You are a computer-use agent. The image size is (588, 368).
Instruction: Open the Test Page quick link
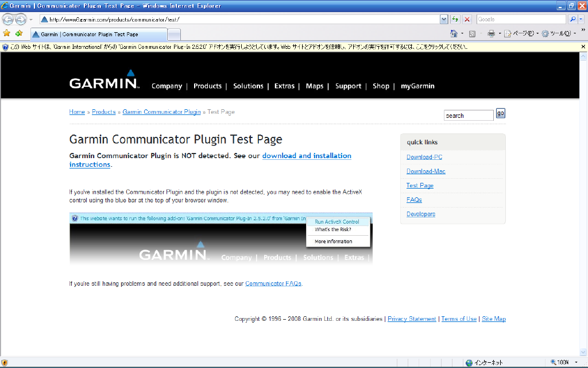point(420,186)
